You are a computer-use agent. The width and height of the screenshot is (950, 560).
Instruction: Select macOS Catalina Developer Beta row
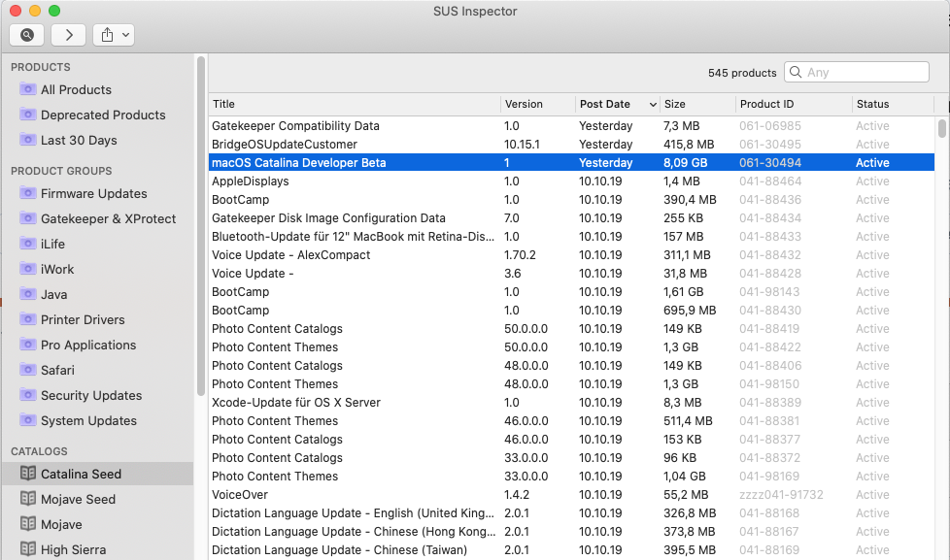[x=571, y=162]
